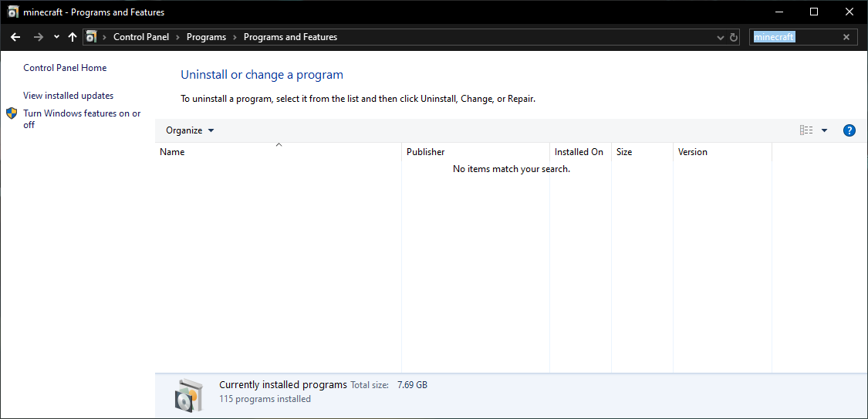Click the '115 programs installed' text

pos(265,398)
